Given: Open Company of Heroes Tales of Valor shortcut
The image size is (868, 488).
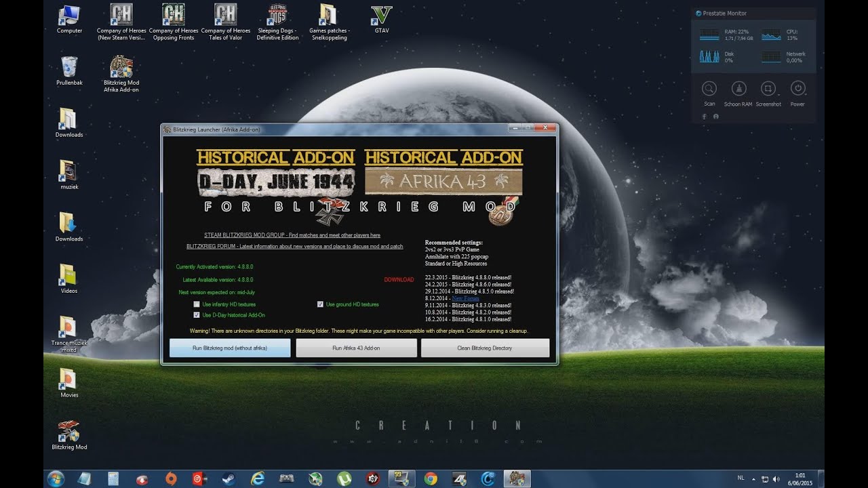Looking at the screenshot, I should 226,22.
